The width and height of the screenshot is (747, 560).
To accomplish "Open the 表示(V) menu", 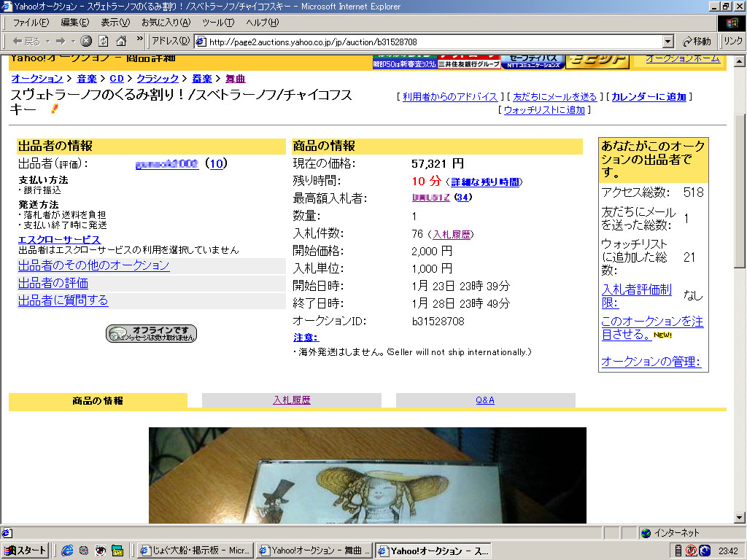I will click(115, 23).
